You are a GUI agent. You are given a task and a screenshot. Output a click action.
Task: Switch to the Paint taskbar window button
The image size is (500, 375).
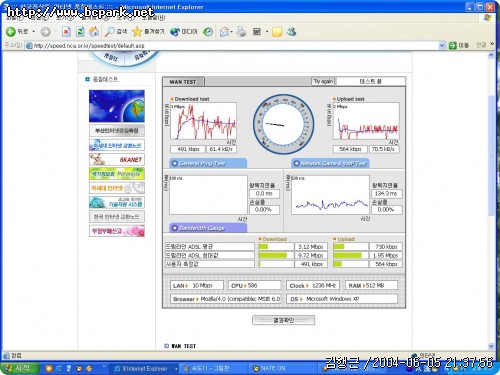pyautogui.click(x=213, y=368)
